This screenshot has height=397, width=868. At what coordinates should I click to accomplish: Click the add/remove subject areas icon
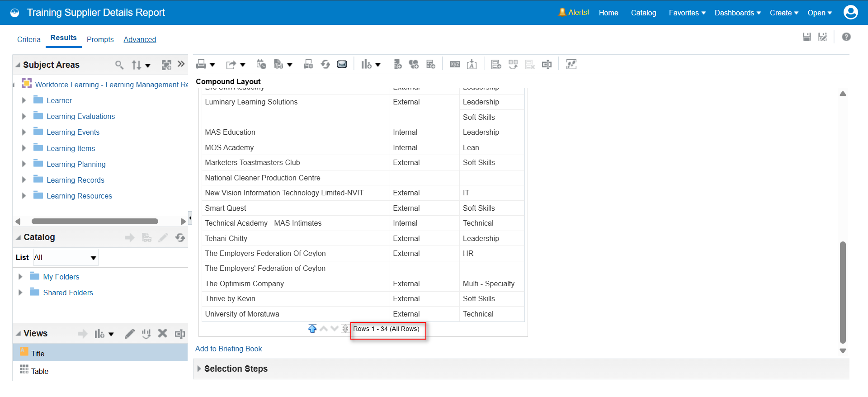tap(166, 65)
